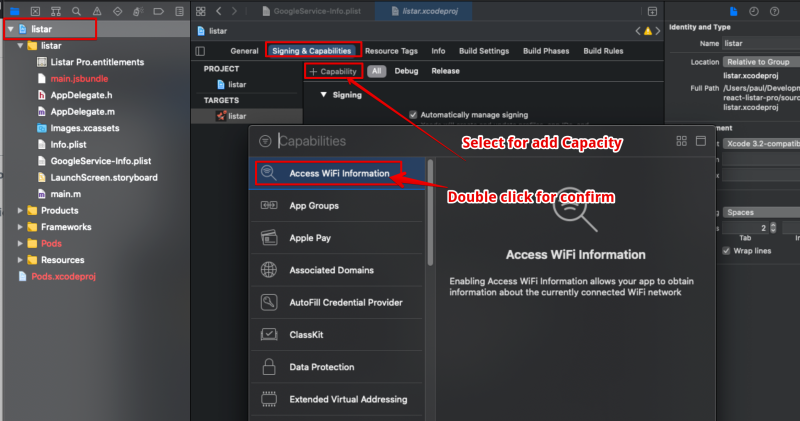Show the File inspector icon
This screenshot has height=421, width=800.
(x=733, y=11)
